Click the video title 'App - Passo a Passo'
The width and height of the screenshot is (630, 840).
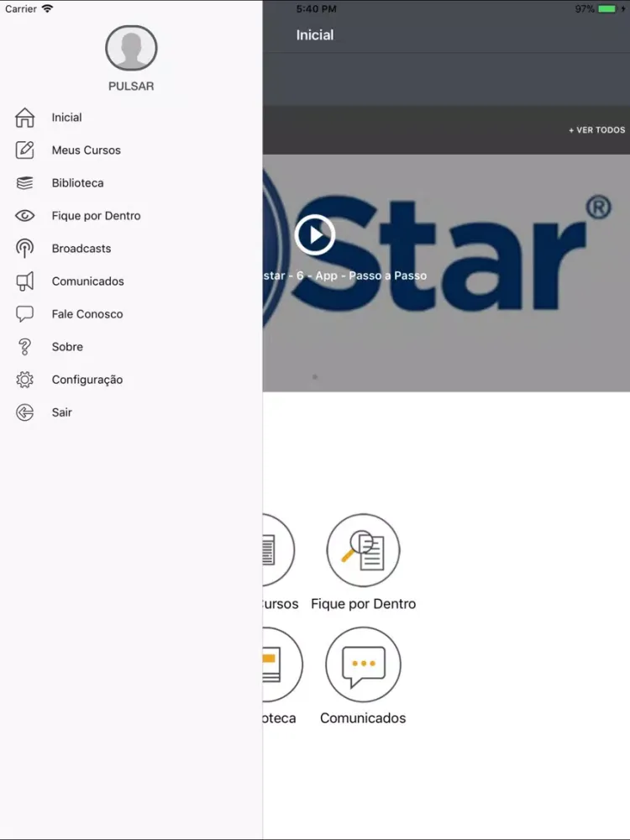[370, 276]
